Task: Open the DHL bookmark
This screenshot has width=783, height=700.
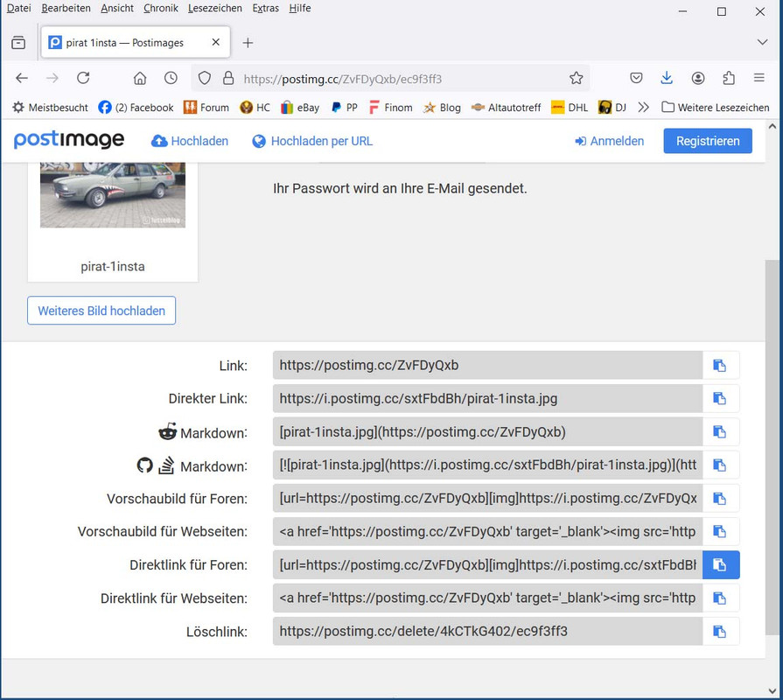Action: coord(570,108)
